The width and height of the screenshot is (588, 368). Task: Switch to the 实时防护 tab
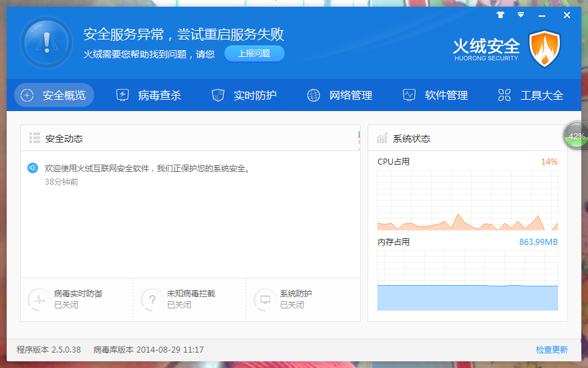coord(244,96)
